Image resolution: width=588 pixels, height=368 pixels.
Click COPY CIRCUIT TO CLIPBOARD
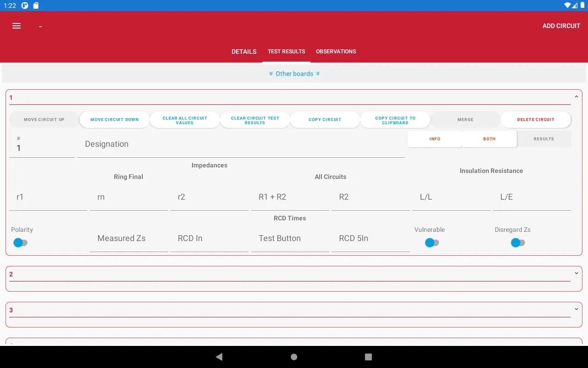(395, 120)
